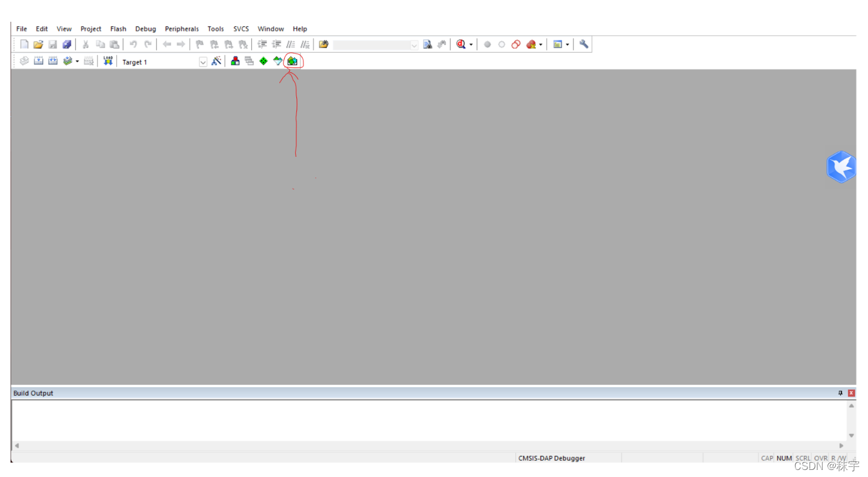Click the Batch Build stacked layers icon
This screenshot has height=477, width=868.
(x=67, y=61)
